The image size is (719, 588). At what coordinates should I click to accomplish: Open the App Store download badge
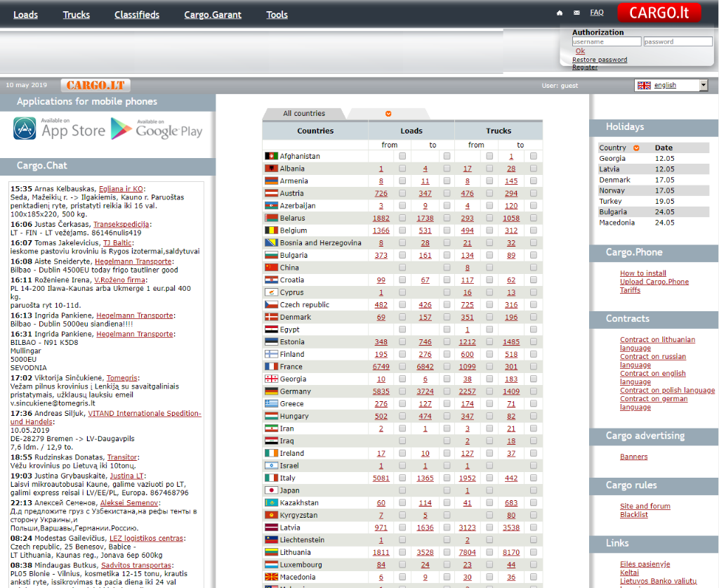pyautogui.click(x=59, y=129)
